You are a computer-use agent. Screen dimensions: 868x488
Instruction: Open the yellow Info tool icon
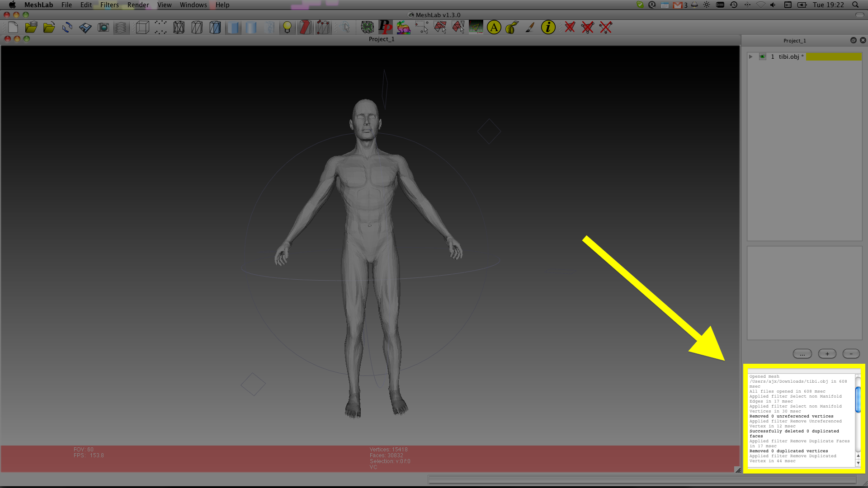click(548, 28)
